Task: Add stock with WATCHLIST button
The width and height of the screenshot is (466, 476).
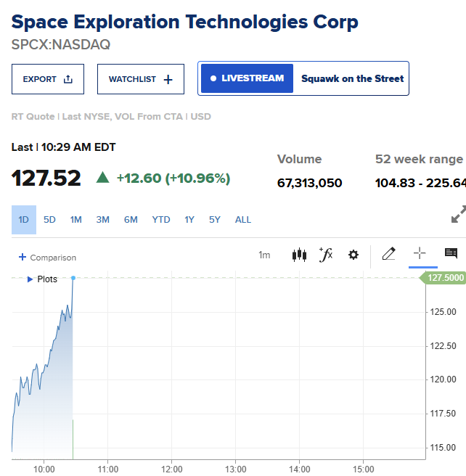Action: click(x=141, y=79)
